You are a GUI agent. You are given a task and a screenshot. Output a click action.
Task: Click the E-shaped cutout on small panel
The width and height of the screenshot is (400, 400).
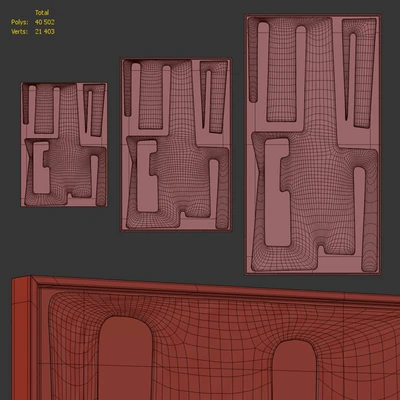(x=41, y=167)
